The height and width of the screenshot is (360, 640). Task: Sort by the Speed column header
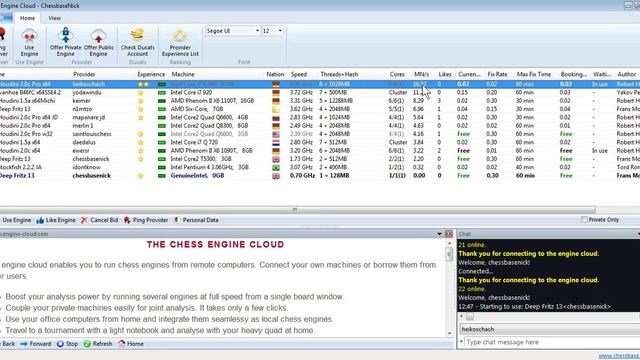(x=299, y=74)
